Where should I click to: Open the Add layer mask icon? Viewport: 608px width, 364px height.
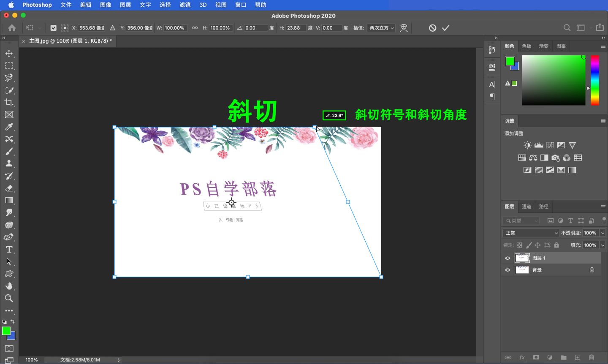click(536, 357)
